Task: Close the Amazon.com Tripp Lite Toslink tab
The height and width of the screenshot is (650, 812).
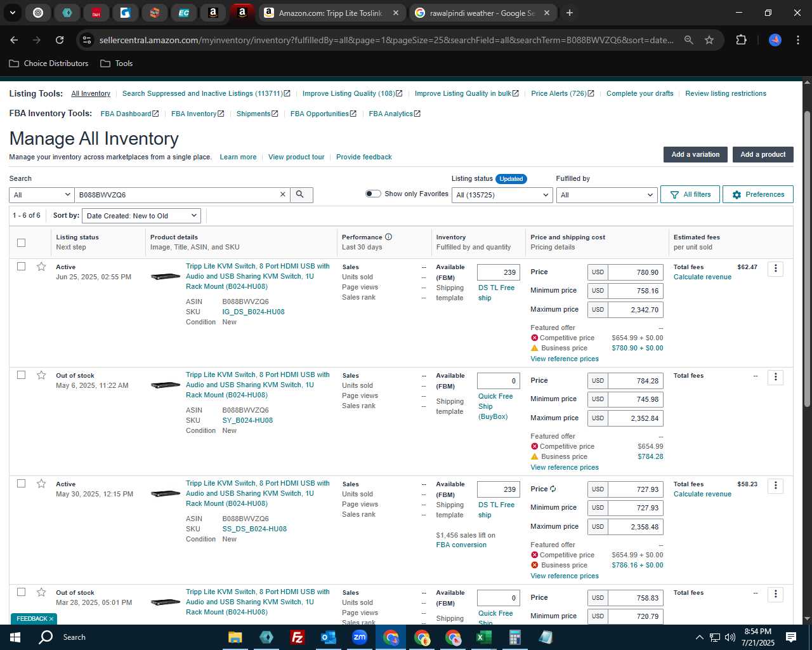Action: click(395, 13)
